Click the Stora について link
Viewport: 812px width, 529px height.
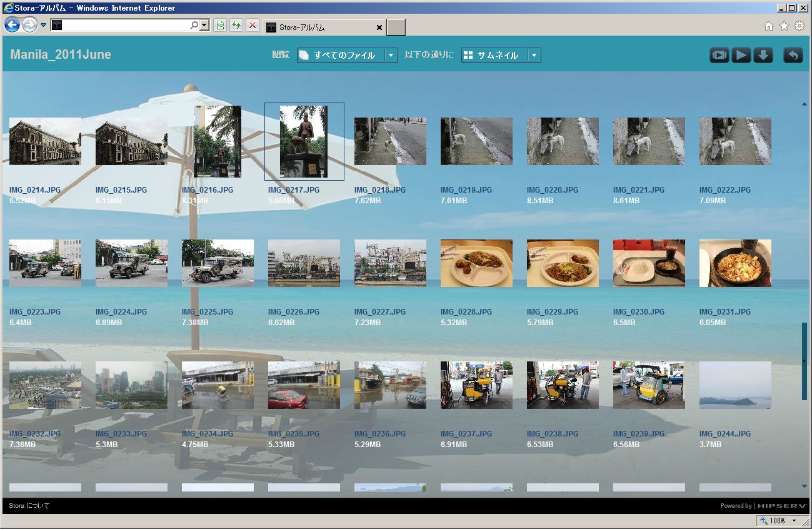pyautogui.click(x=29, y=506)
